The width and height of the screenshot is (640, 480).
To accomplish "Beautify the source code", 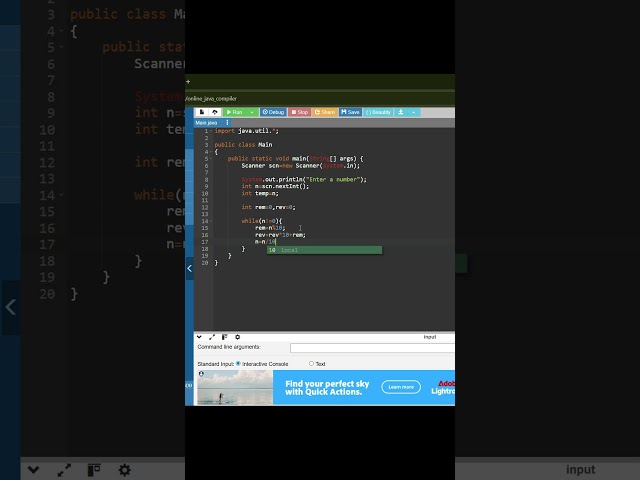I will 378,112.
